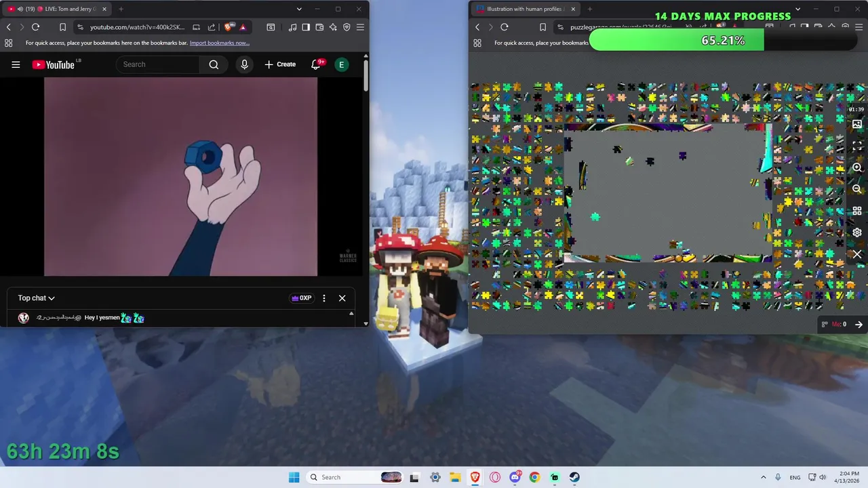The width and height of the screenshot is (868, 488).
Task: Open the ENG language switcher
Action: (795, 477)
